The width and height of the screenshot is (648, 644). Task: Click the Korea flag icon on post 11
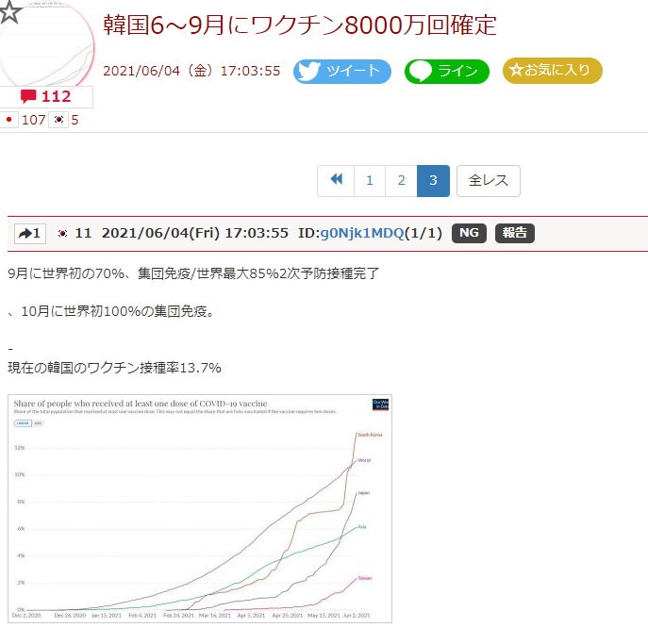(x=63, y=234)
